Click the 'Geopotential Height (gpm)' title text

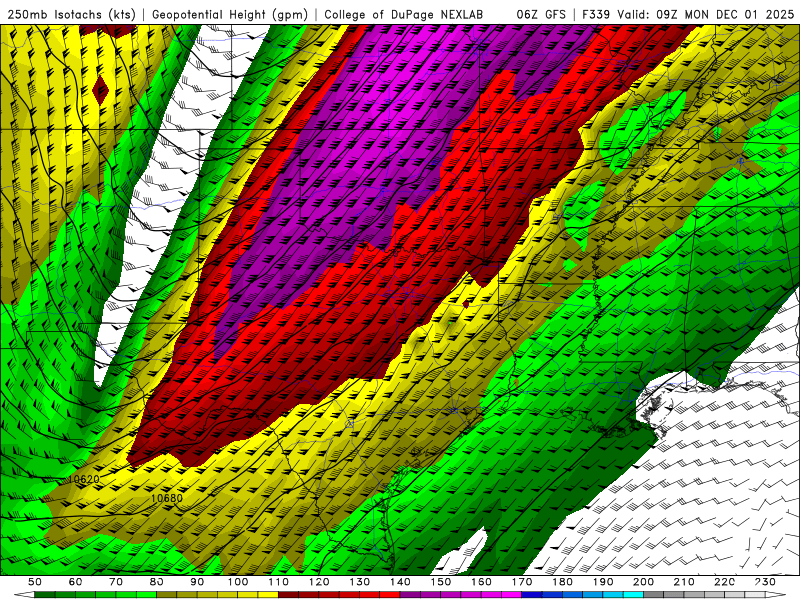(x=230, y=15)
